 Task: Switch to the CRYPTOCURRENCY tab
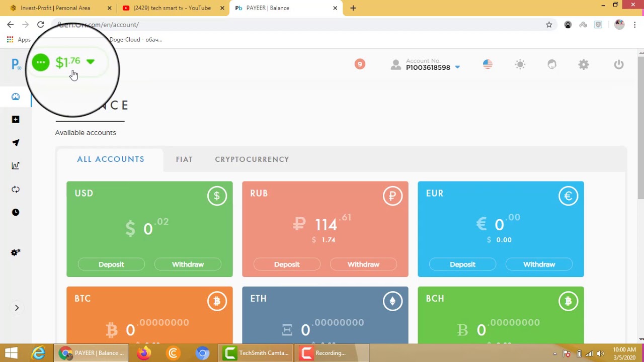pos(252,159)
